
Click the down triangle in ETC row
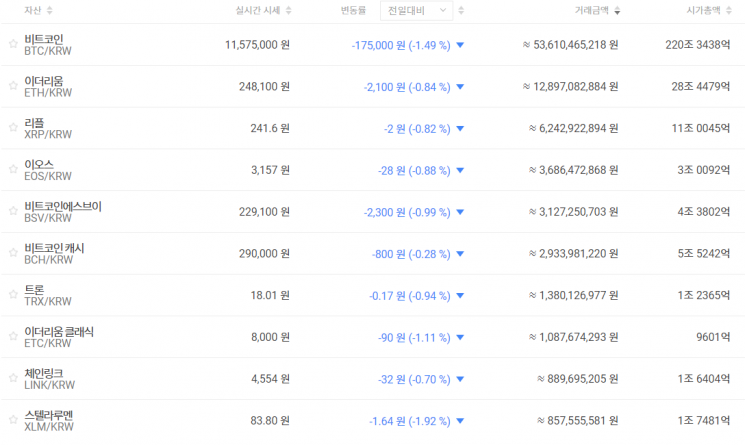[460, 338]
